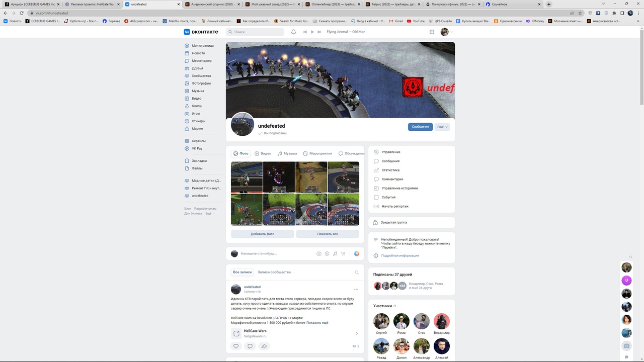Expand post text with Показать ещё
Screen dimensions: 644x362
[x=317, y=323]
